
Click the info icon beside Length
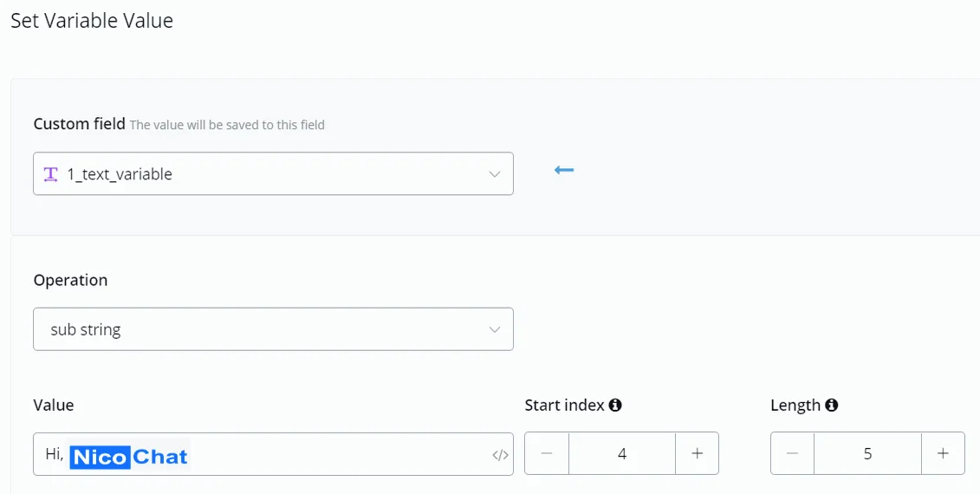(831, 406)
